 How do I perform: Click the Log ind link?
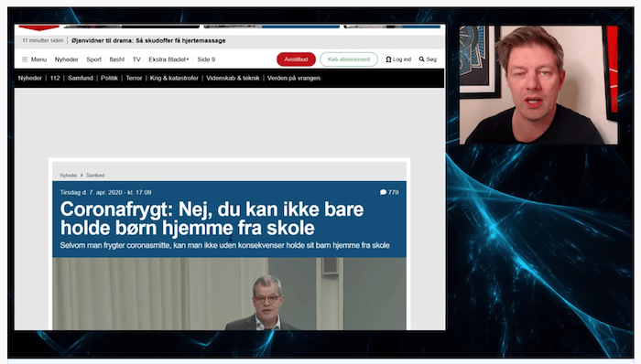[402, 59]
